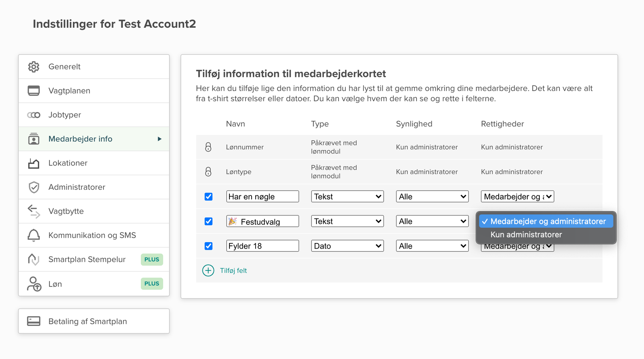This screenshot has height=359, width=644.
Task: Disable the Fylder 18 checkbox
Action: coord(208,246)
